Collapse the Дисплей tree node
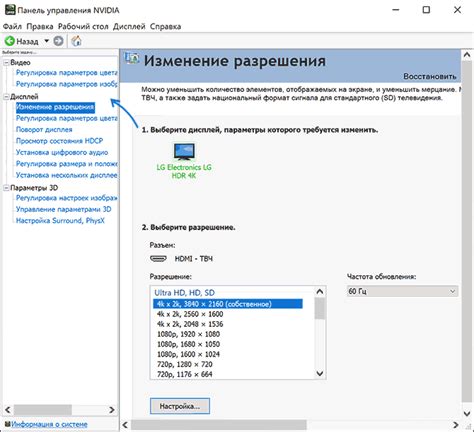The image size is (474, 432). tap(6, 97)
